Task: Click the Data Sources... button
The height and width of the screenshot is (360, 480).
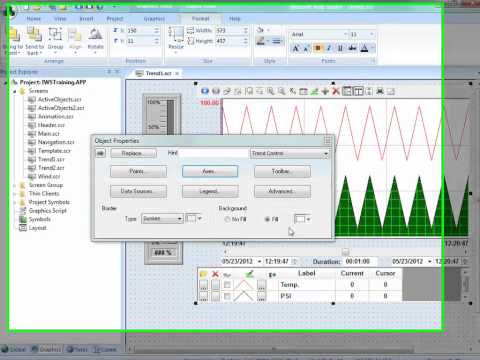Action: (x=138, y=191)
